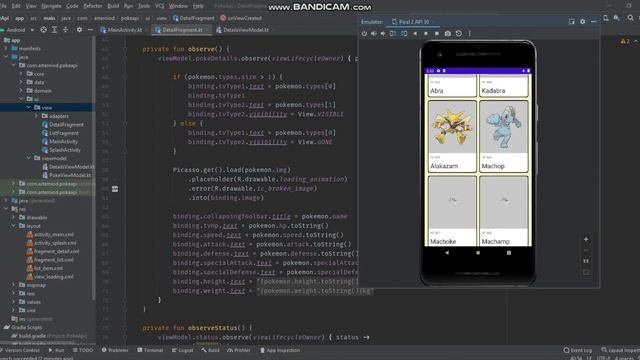Open the Emulator panel gear settings
The width and height of the screenshot is (640, 360).
click(x=582, y=22)
